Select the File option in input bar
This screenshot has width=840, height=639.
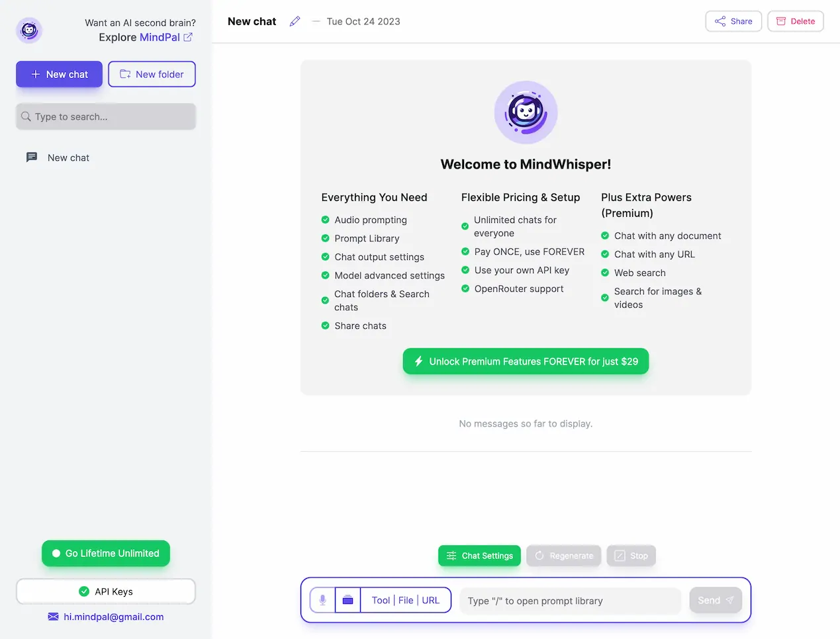(406, 600)
